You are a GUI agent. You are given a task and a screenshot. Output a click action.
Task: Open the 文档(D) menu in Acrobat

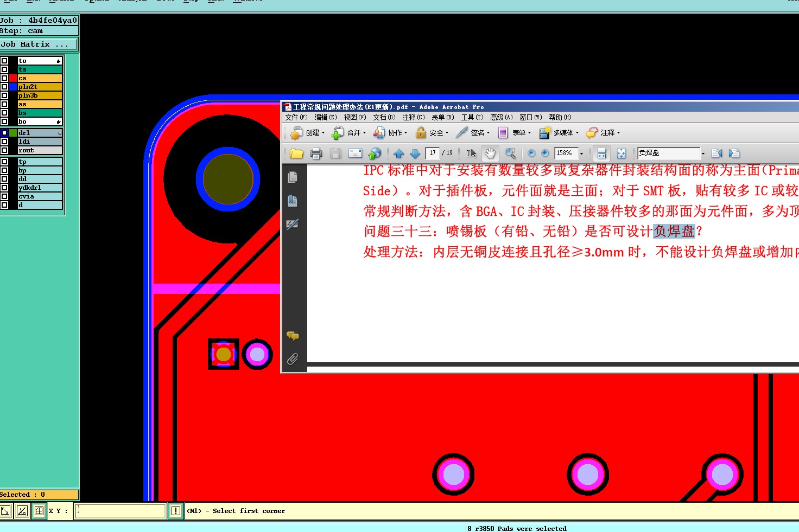pos(384,117)
